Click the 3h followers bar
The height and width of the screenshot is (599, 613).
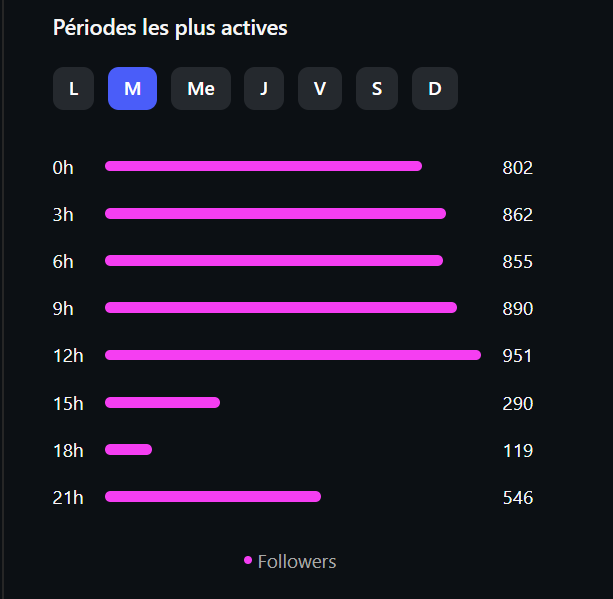(275, 213)
